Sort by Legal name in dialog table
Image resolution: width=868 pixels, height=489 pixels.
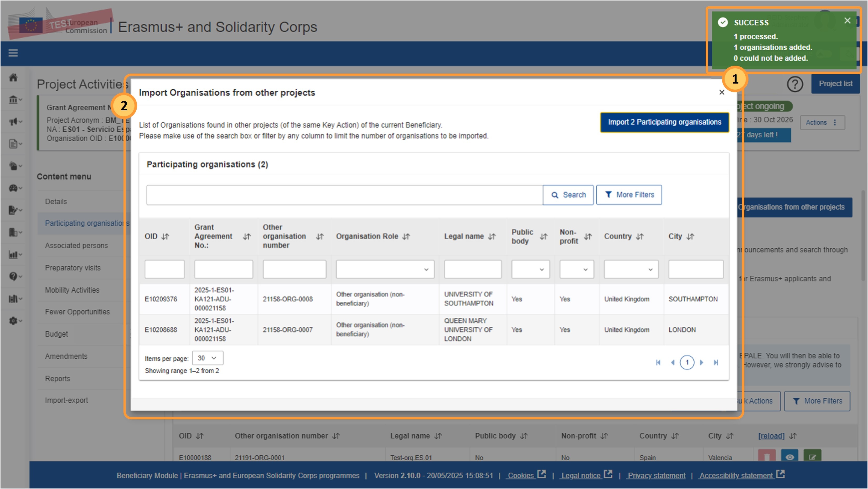[x=492, y=236]
